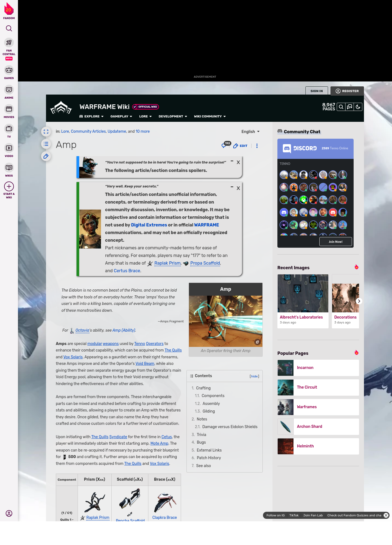Open the Helminth popular page

pos(318,446)
